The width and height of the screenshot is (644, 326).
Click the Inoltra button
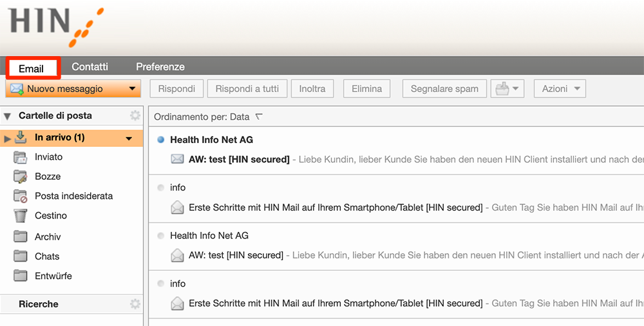pyautogui.click(x=312, y=89)
